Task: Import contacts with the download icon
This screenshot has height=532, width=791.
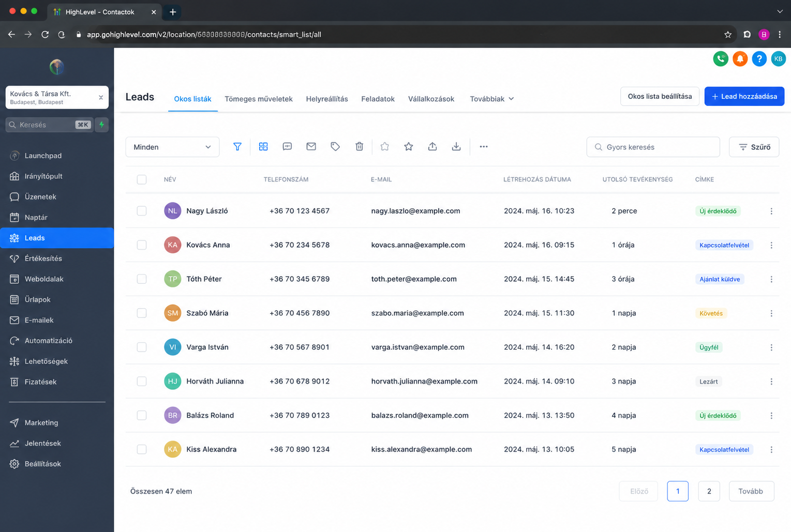Action: point(456,147)
